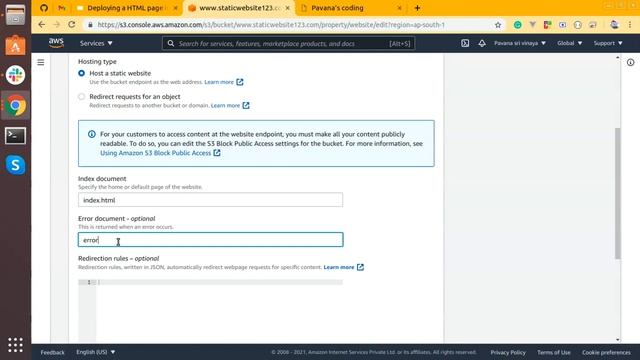Open the Privacy Policy footer link
640x360 pixels.
point(508,352)
